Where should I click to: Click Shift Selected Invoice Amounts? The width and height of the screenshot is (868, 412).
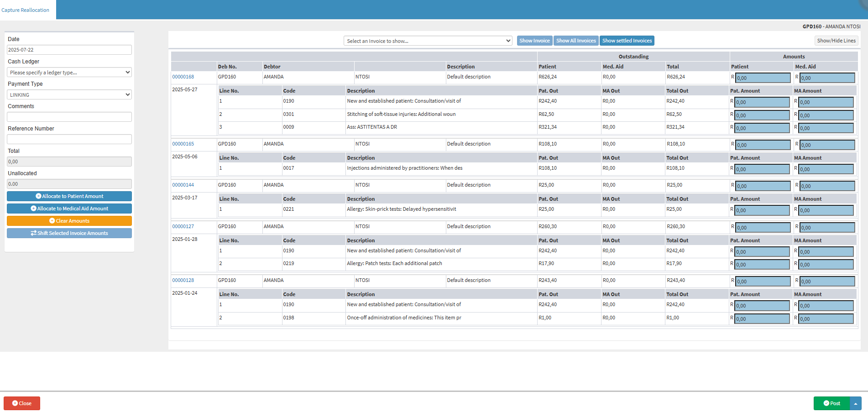(69, 233)
